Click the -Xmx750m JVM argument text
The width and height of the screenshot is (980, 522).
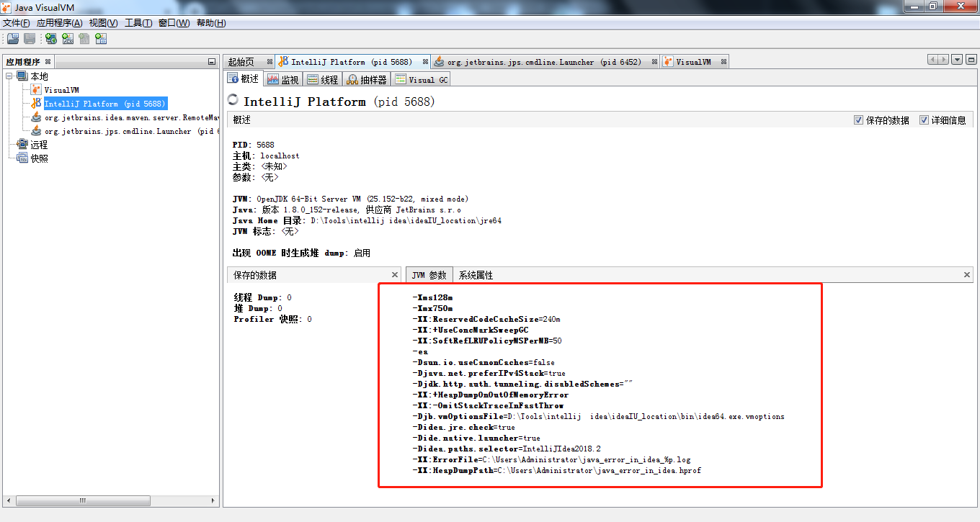(432, 308)
